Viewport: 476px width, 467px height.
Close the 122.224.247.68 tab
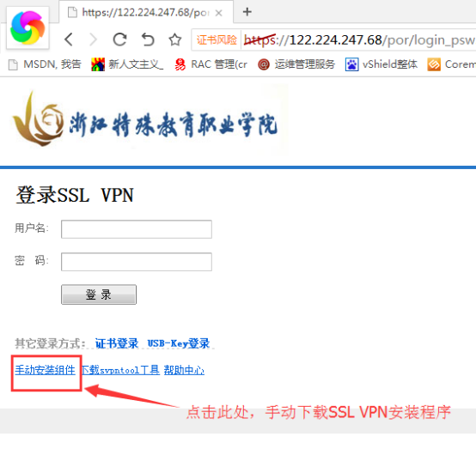(x=218, y=13)
